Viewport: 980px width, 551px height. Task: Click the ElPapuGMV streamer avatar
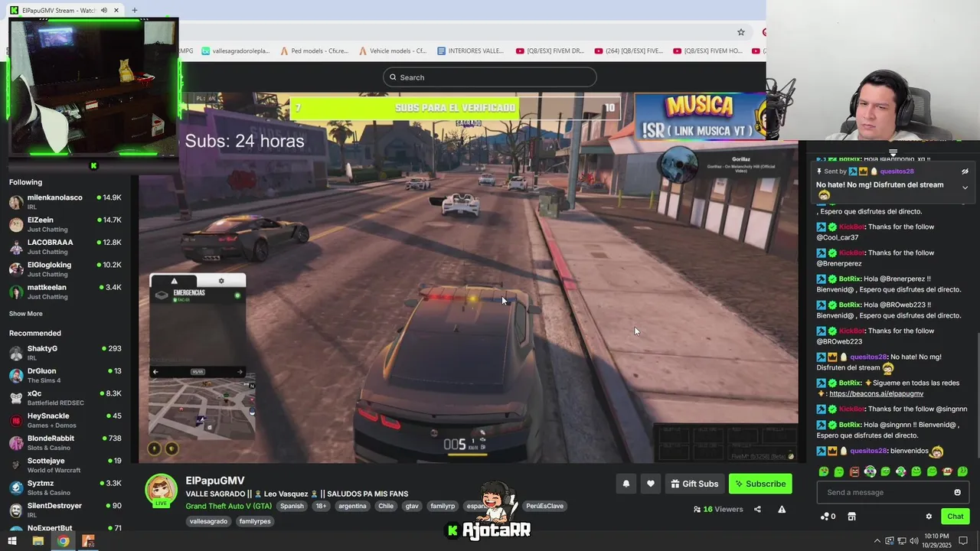click(x=161, y=491)
